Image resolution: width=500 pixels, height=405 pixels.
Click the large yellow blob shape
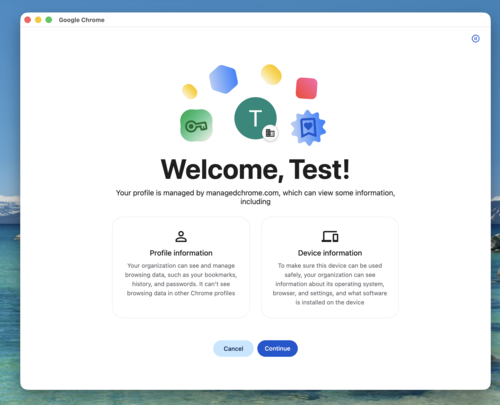[271, 74]
